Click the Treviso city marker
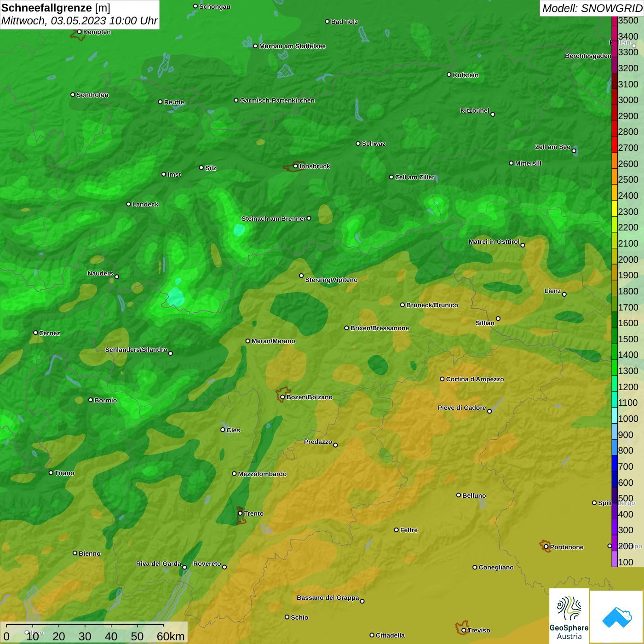 point(464,630)
